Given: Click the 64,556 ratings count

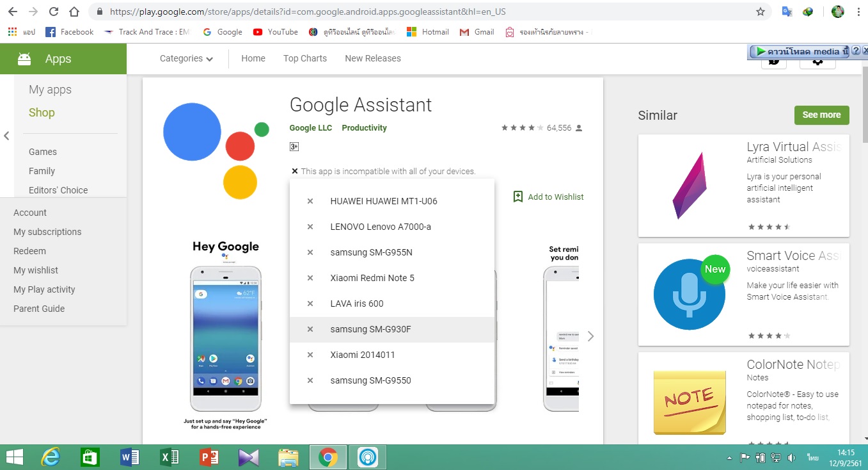Looking at the screenshot, I should pos(559,128).
